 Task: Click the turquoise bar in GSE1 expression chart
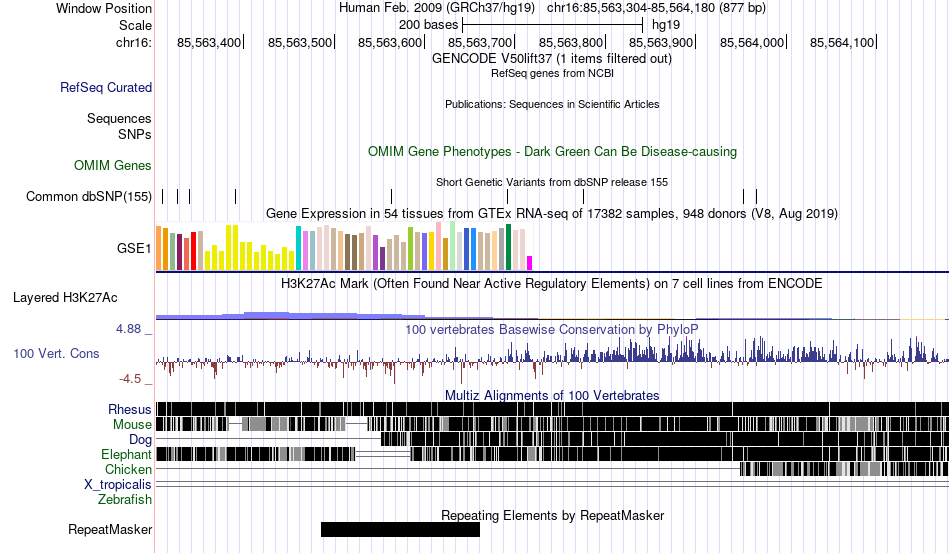[x=298, y=248]
